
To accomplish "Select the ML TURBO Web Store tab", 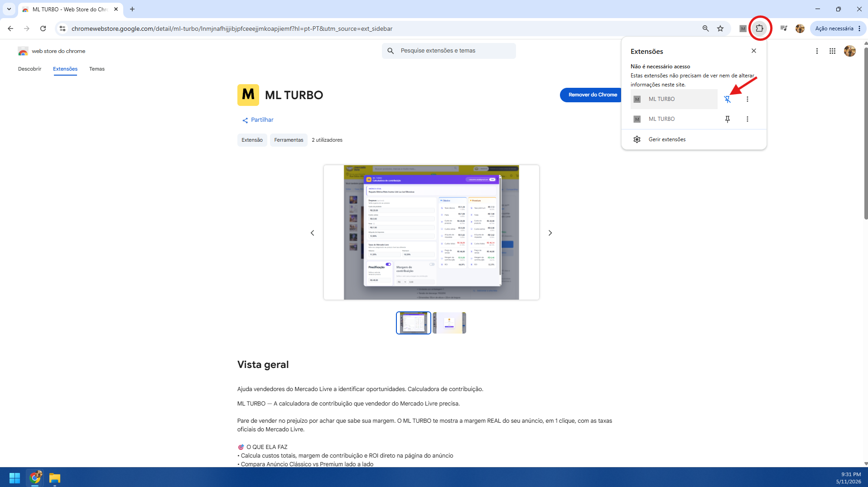I will point(70,9).
